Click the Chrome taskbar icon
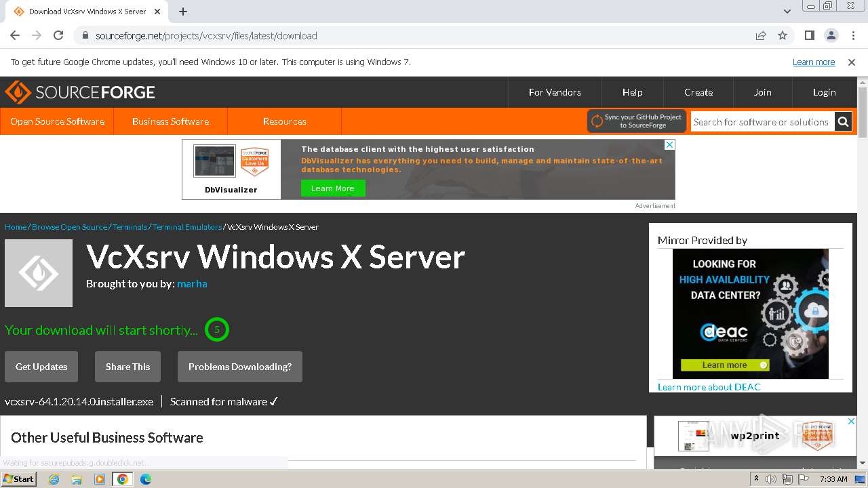 (123, 479)
